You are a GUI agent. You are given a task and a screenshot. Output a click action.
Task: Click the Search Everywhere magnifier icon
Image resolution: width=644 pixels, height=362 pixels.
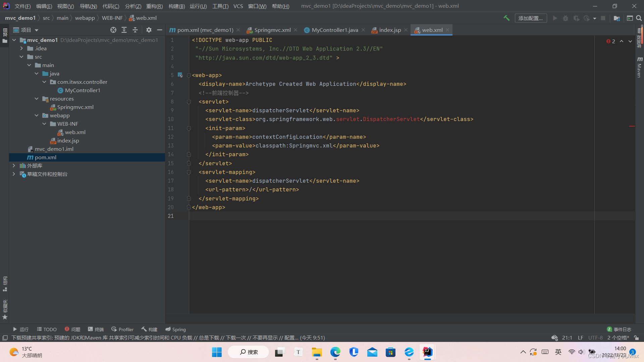pyautogui.click(x=639, y=18)
